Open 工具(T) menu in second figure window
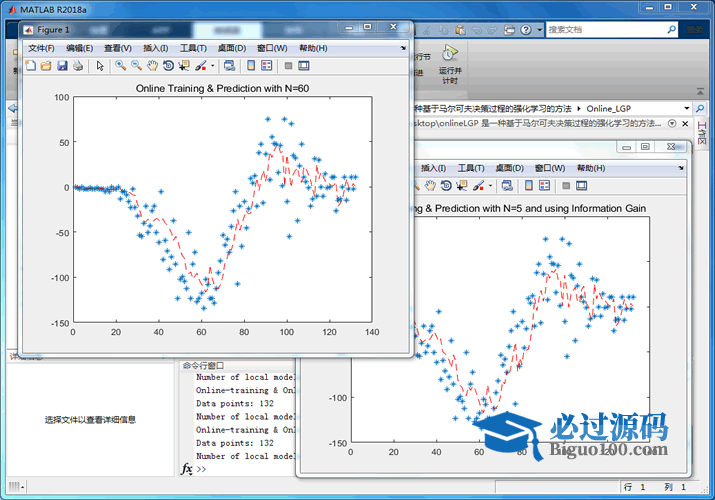This screenshot has width=715, height=500. tap(471, 168)
